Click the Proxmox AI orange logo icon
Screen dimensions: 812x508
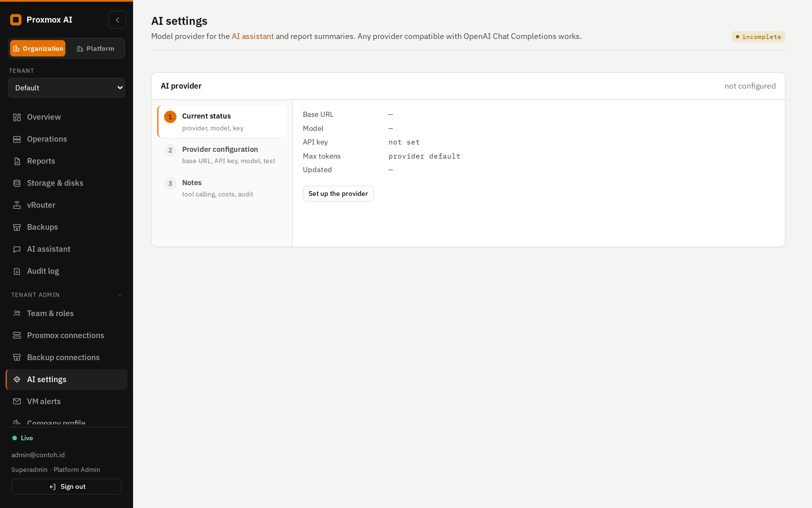click(16, 20)
